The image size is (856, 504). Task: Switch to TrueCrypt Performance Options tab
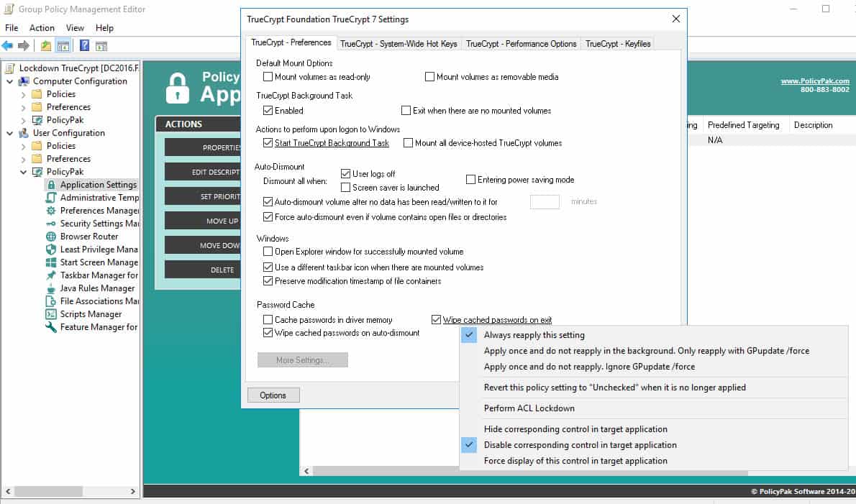[522, 44]
